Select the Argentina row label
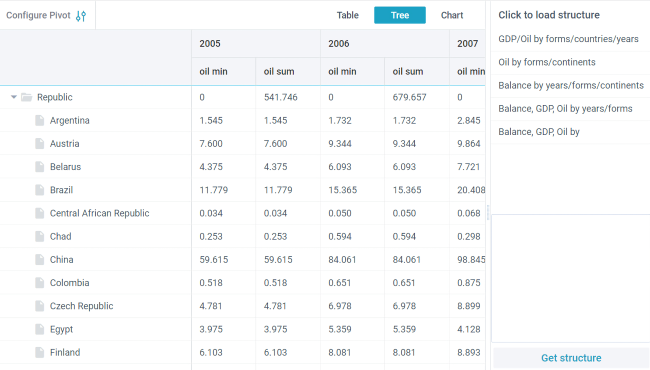The image size is (650, 370). pos(70,121)
